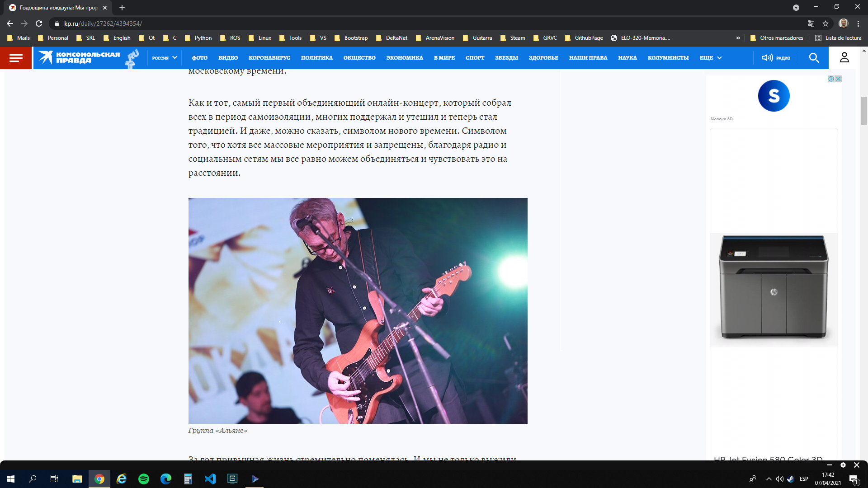Select the Группа Альянс photo thumbnail
This screenshot has height=488, width=868.
click(x=358, y=310)
